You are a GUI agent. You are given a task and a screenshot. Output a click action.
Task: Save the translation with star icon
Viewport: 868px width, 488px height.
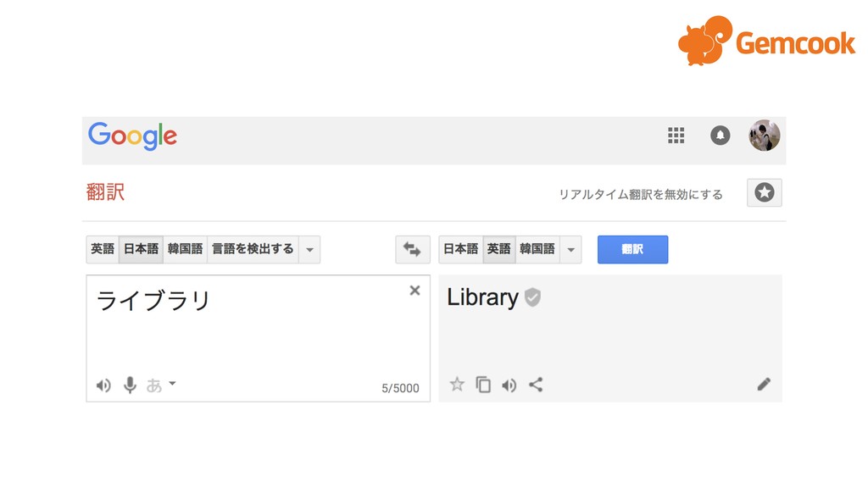[457, 384]
